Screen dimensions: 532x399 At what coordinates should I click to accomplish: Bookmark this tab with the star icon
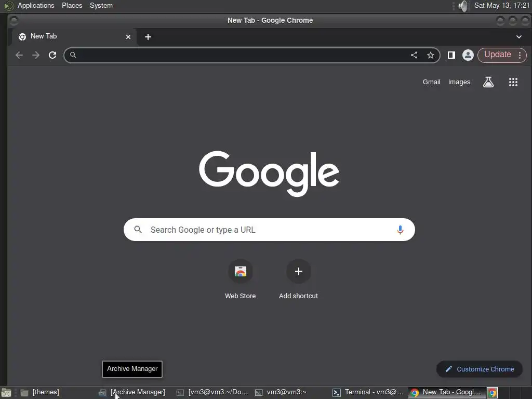[431, 55]
